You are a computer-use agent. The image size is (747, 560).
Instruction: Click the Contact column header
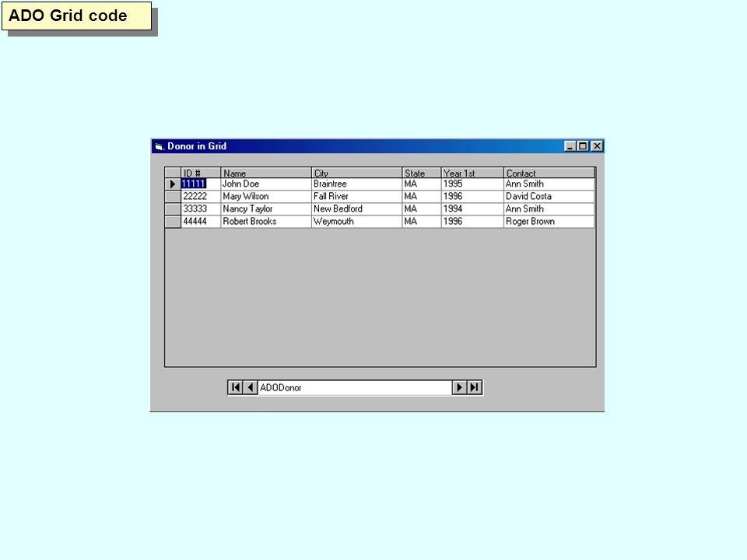549,173
